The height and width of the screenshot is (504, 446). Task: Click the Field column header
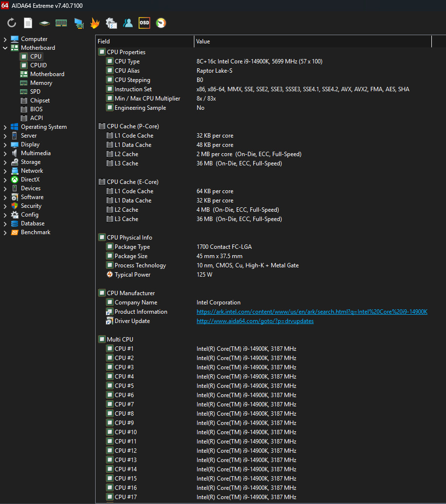coord(145,41)
